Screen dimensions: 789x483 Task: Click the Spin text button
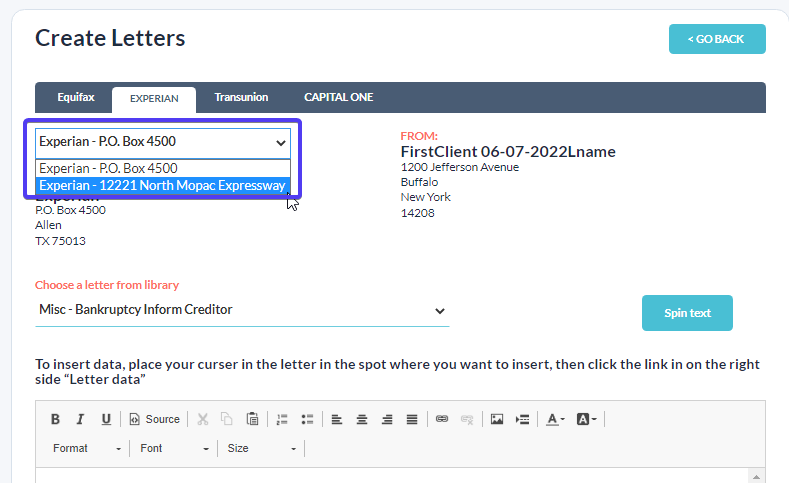point(687,313)
